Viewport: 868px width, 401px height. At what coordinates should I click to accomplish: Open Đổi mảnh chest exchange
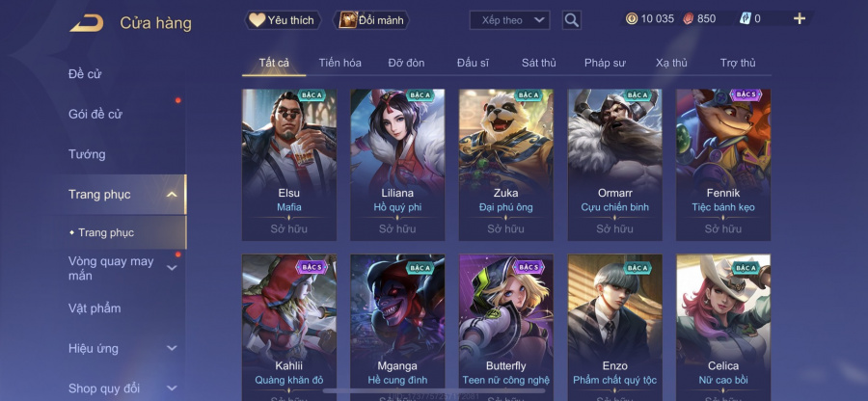click(371, 20)
